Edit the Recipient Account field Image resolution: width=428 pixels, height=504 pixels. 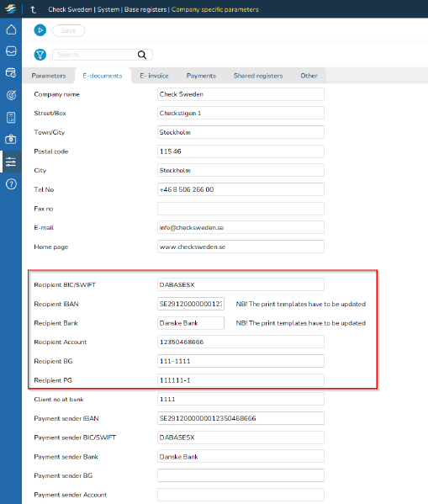click(240, 342)
